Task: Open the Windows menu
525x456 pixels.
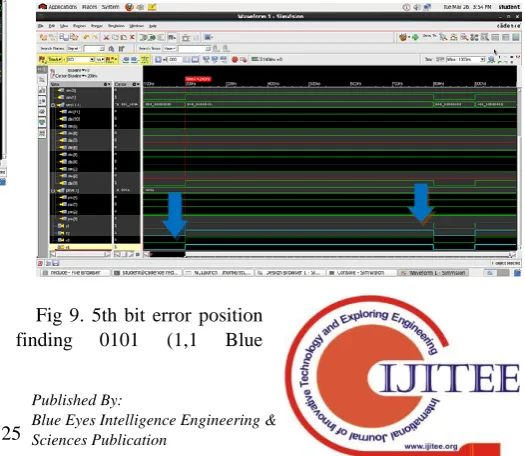Action: point(136,26)
